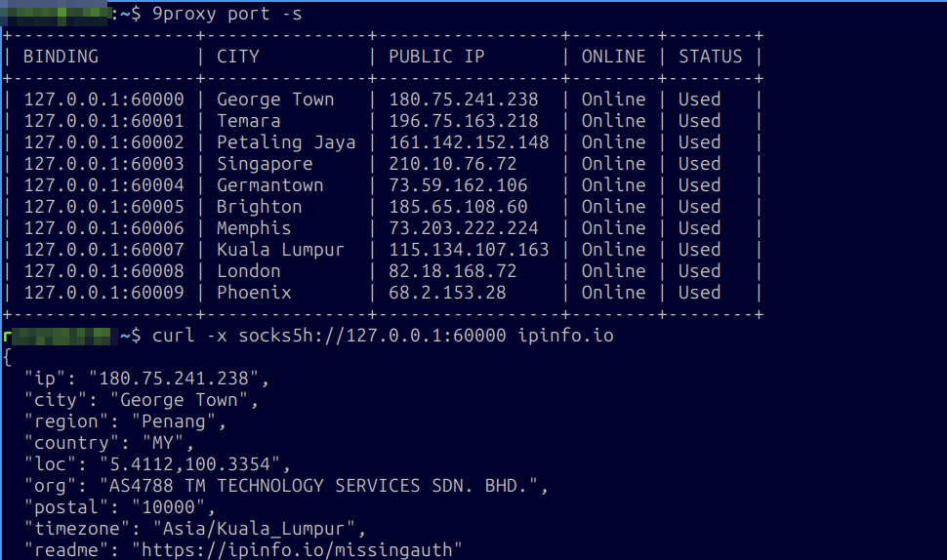Click the Singapore row city cell
The image size is (947, 560).
[265, 164]
